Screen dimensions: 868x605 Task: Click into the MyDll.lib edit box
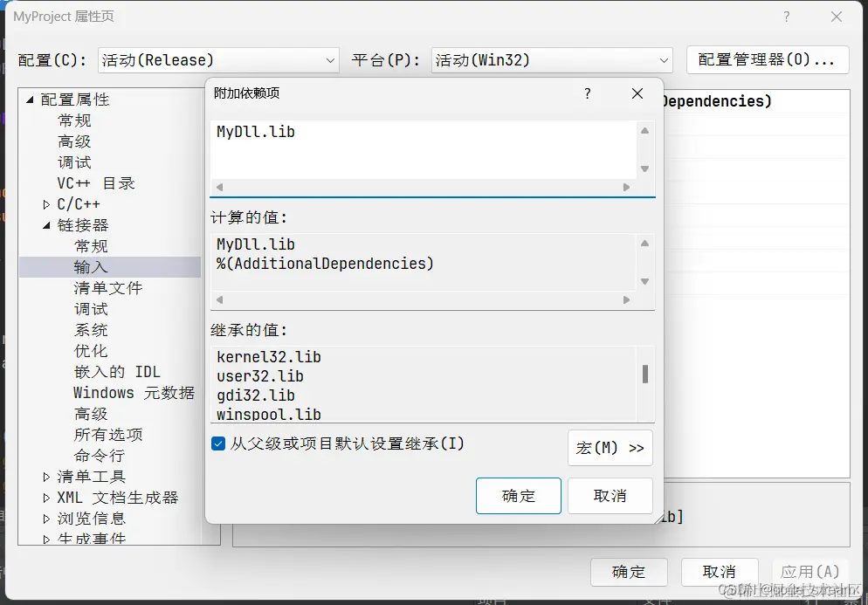tap(423, 149)
